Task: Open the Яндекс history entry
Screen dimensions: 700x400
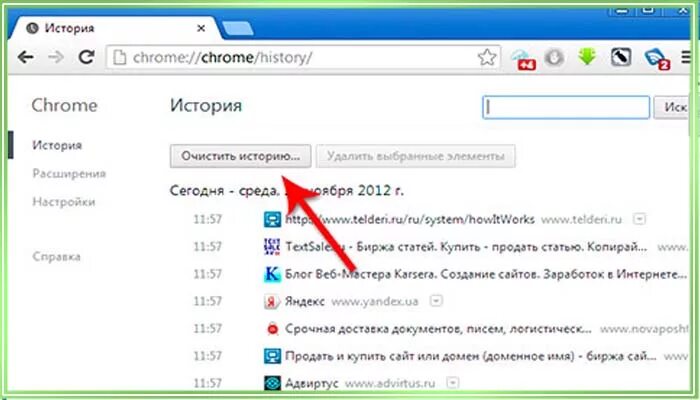Action: [x=304, y=301]
